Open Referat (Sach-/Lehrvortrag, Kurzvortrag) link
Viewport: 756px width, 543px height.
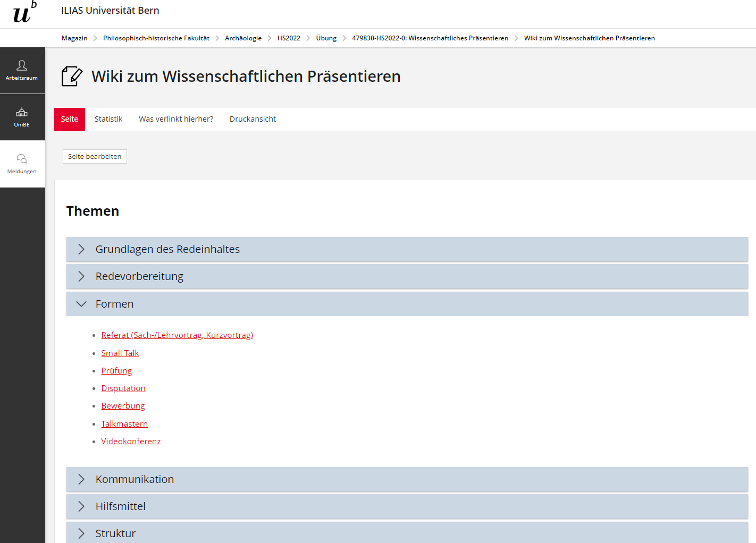coord(177,335)
